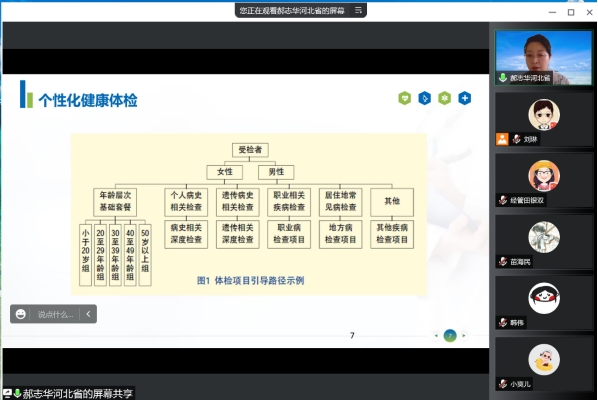Screen dimensions: 598x400
Task: Click 刘琳's muted microphone icon
Action: (516, 139)
